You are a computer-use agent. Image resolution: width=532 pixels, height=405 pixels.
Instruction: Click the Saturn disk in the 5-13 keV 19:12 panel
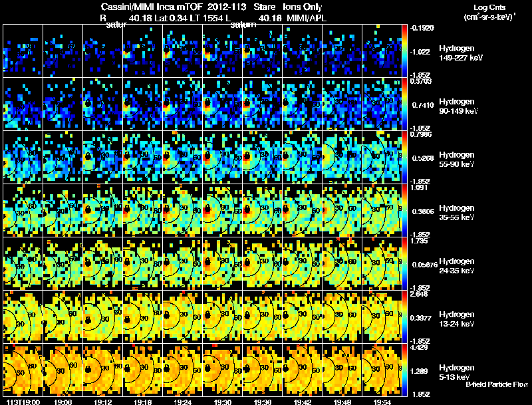pyautogui.click(x=88, y=369)
